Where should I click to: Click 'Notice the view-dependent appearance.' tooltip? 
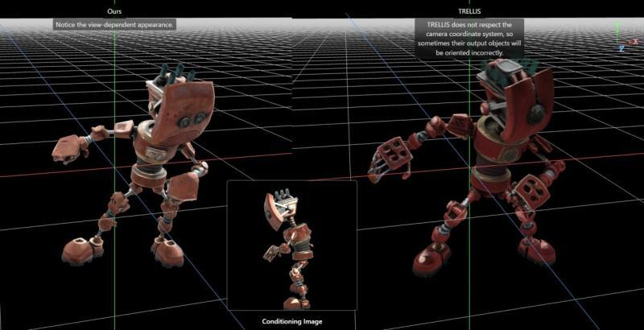(x=115, y=25)
